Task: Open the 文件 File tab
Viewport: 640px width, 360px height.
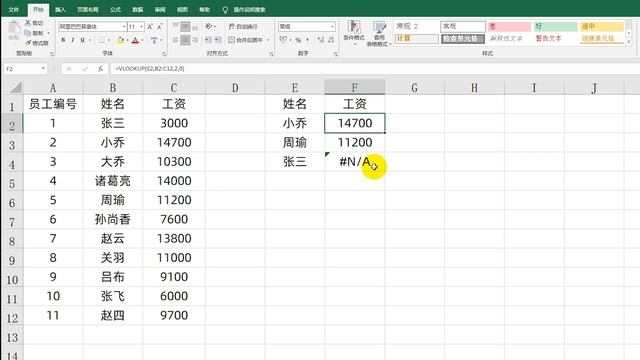Action: [13, 9]
